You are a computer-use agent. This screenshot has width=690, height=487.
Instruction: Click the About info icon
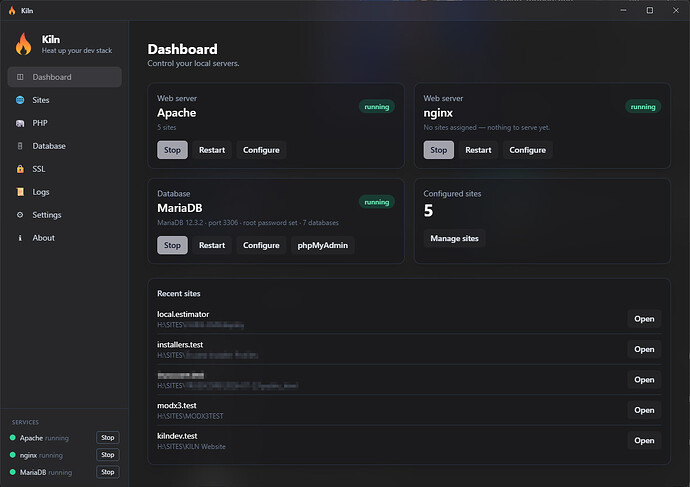point(20,238)
